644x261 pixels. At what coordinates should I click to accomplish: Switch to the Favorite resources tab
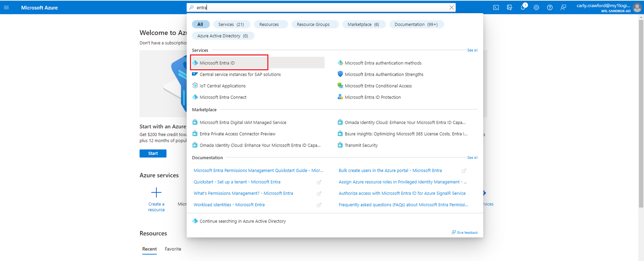[173, 249]
